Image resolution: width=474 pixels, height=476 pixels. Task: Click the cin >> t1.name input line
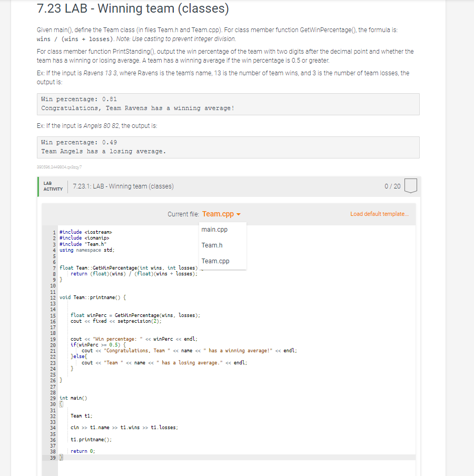pos(124,428)
